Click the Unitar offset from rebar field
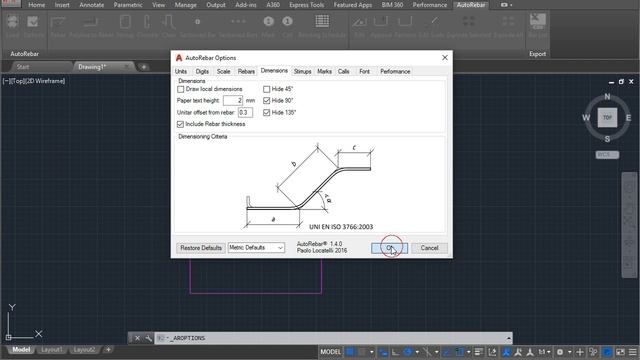The height and width of the screenshot is (360, 640). (245, 112)
